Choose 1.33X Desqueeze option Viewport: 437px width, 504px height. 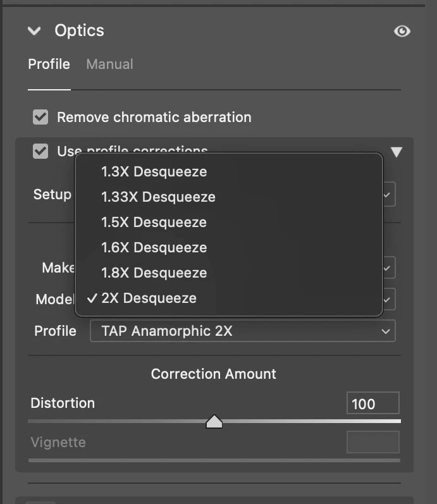click(158, 197)
